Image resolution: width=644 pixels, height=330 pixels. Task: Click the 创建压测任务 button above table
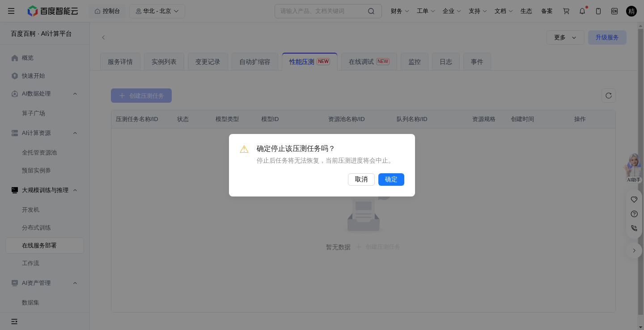[x=141, y=96]
